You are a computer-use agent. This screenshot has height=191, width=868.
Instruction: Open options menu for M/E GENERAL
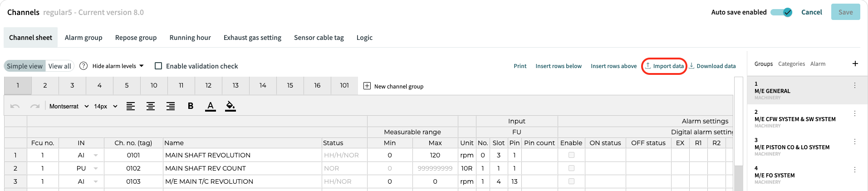point(855,85)
